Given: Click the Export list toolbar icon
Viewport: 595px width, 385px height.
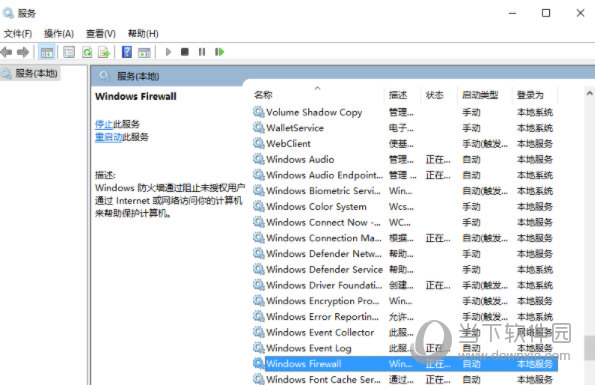Looking at the screenshot, I should [x=104, y=52].
